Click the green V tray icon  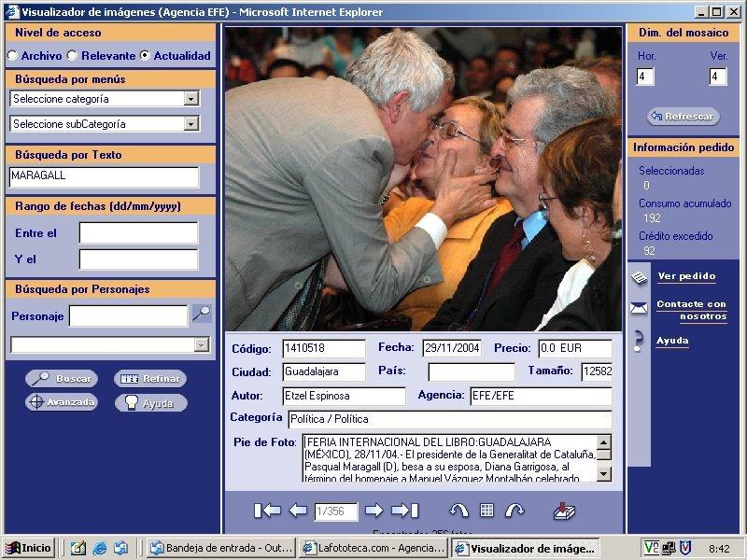651,548
